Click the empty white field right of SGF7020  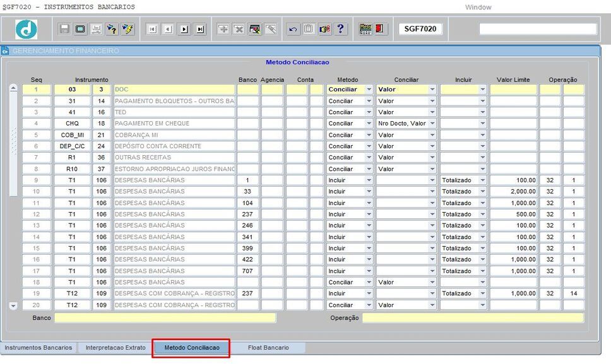tap(538, 29)
